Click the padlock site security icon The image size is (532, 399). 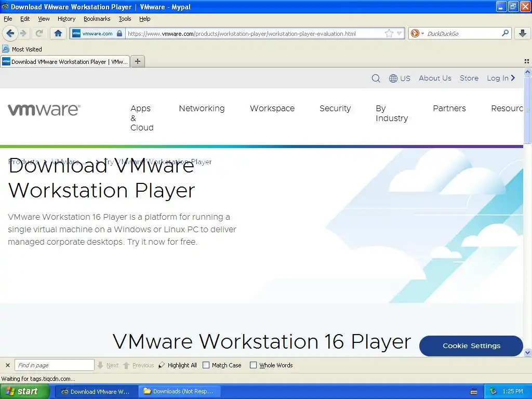tap(119, 33)
